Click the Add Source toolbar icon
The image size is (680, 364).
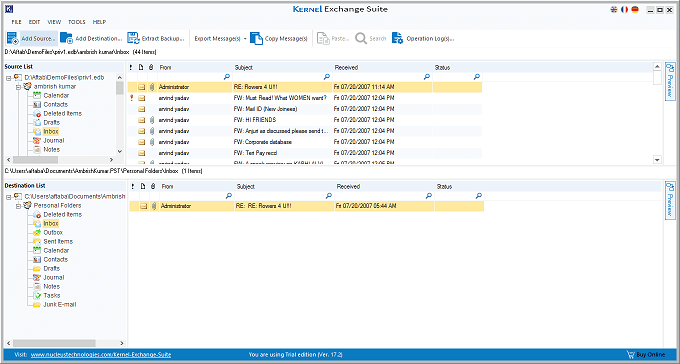13,38
